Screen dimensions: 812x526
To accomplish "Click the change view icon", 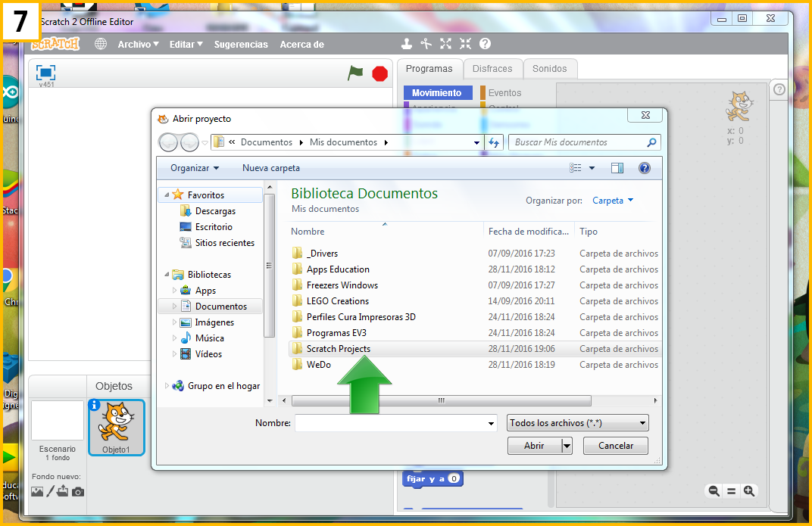I will (x=576, y=168).
